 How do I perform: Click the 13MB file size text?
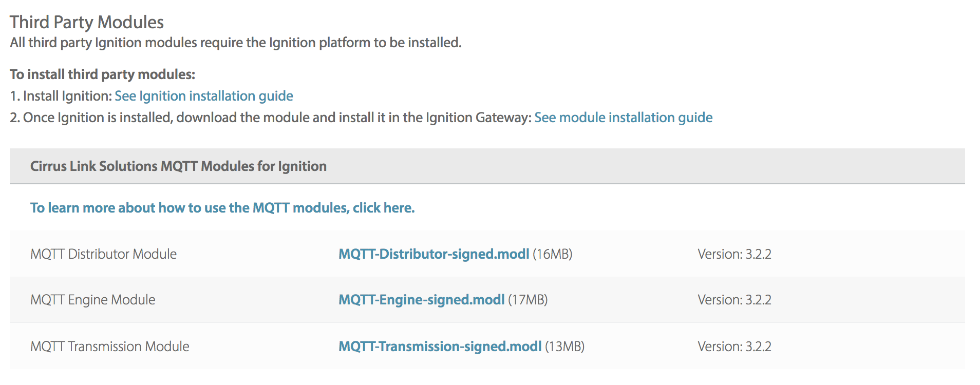[564, 346]
